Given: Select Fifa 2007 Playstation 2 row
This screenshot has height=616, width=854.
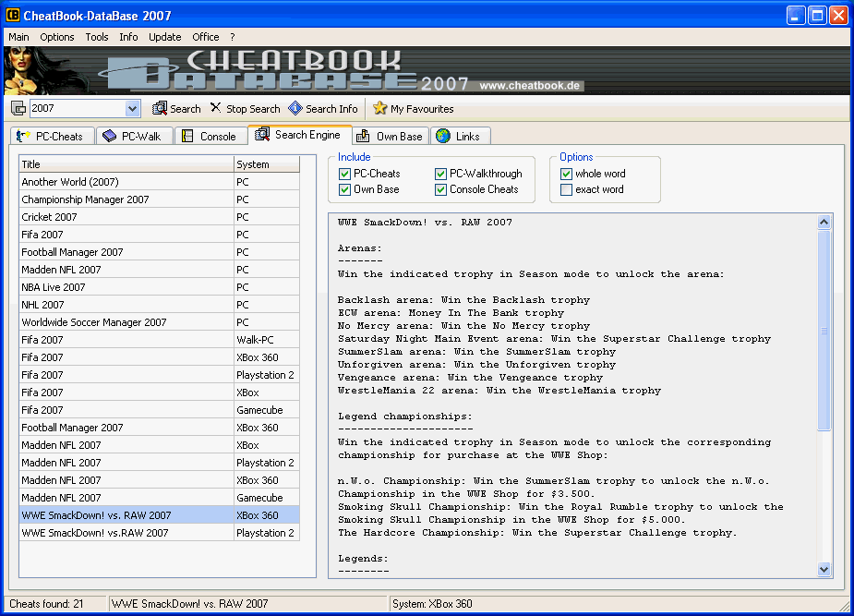Looking at the screenshot, I should click(x=159, y=375).
